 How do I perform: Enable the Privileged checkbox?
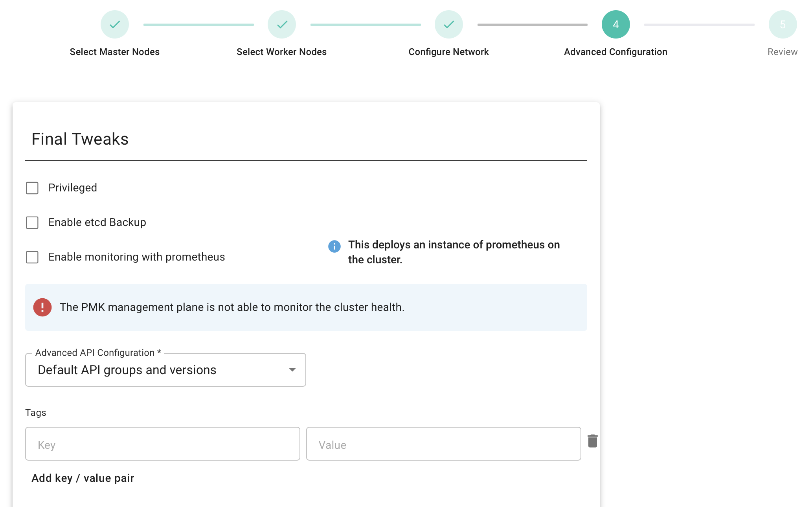tap(32, 188)
